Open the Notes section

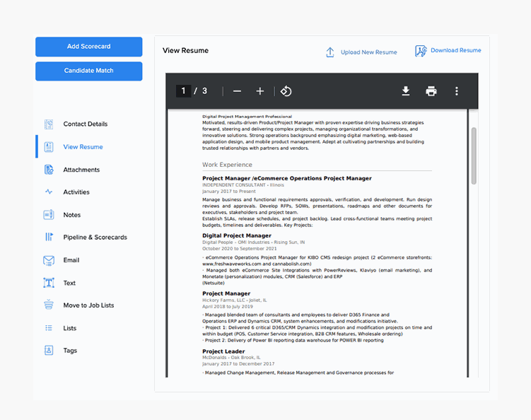[72, 215]
